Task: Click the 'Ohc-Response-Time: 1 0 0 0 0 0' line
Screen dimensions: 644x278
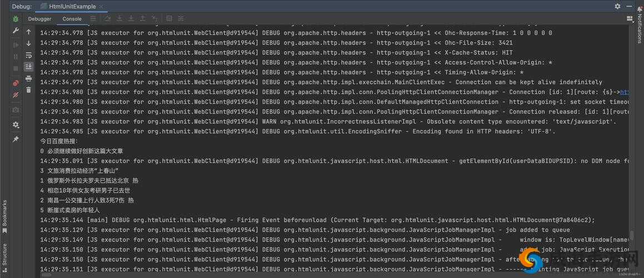Action: [x=296, y=33]
